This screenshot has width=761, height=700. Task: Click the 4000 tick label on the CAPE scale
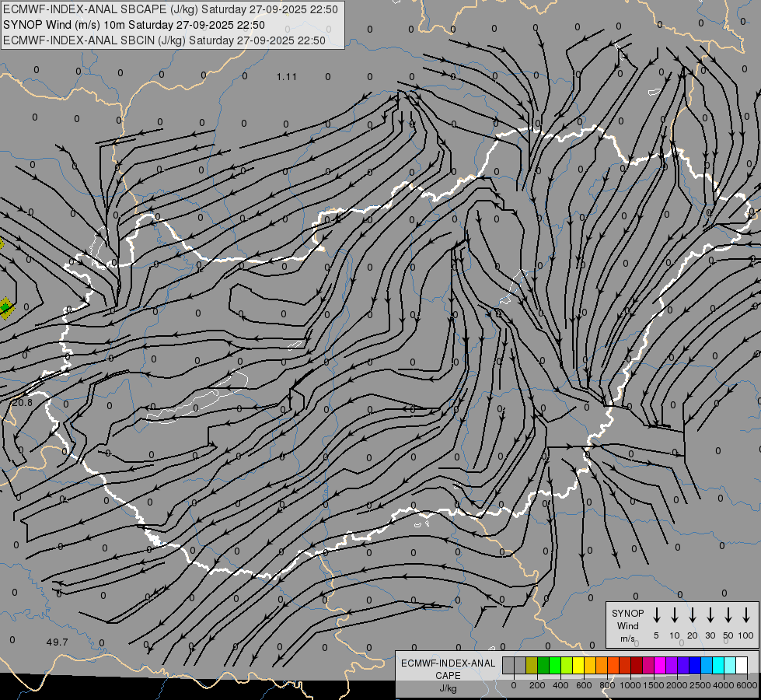723,685
